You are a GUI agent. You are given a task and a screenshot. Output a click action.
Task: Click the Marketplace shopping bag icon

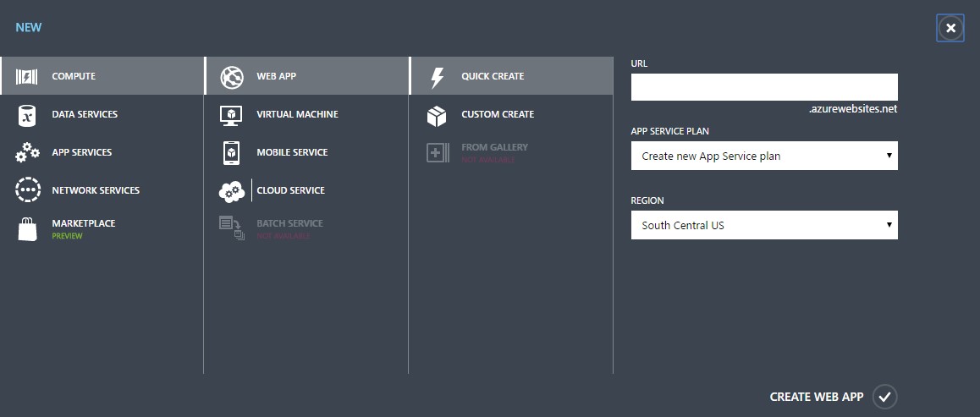27,228
